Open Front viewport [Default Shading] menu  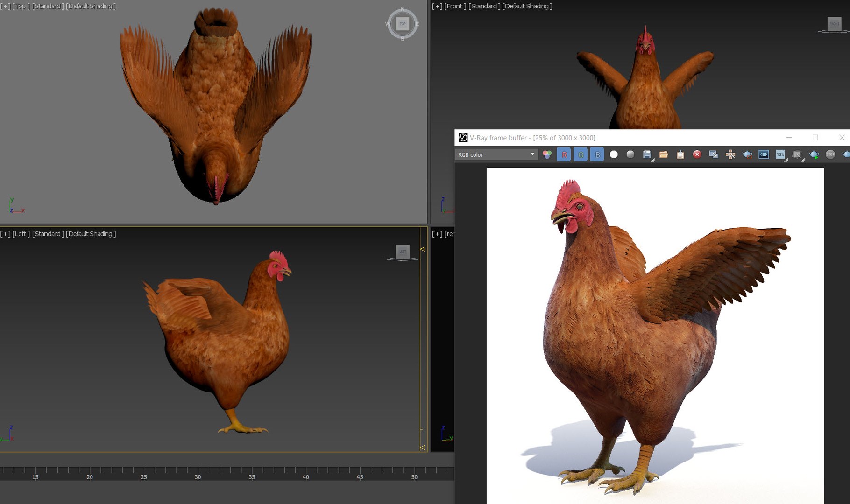tap(527, 6)
